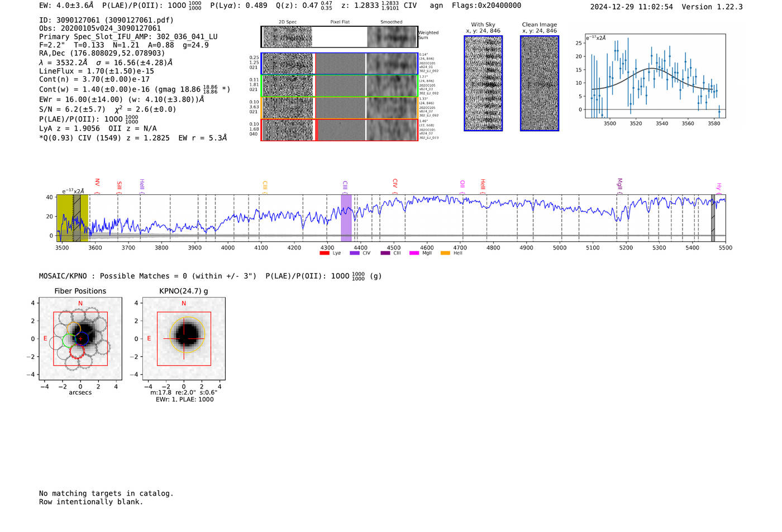782x532 pixels.
Task: Click the Cont(n) = 3.70(±0.00)e-17 line
Action: (x=94, y=79)
